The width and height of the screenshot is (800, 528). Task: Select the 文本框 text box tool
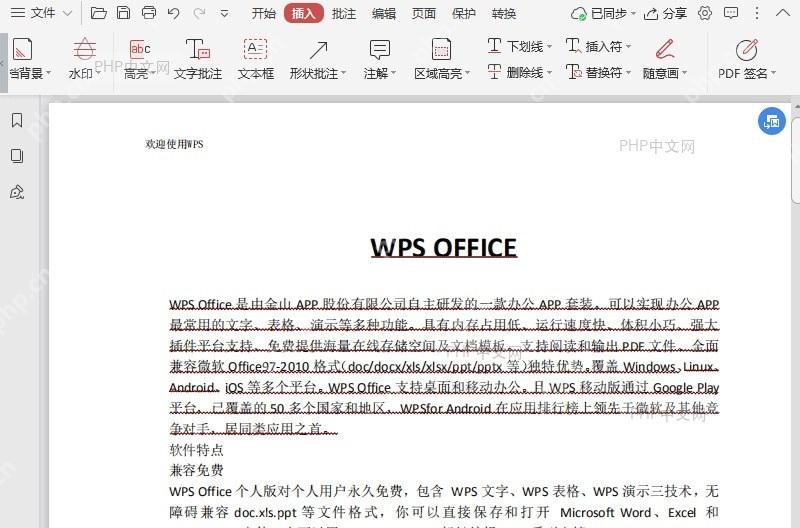pyautogui.click(x=255, y=59)
